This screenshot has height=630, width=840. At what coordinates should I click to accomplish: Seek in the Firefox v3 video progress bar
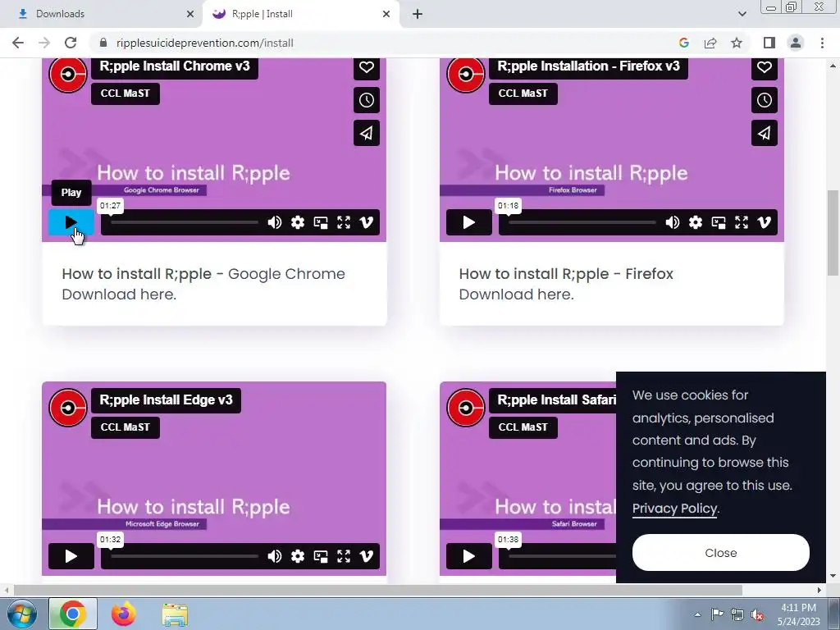pyautogui.click(x=582, y=222)
